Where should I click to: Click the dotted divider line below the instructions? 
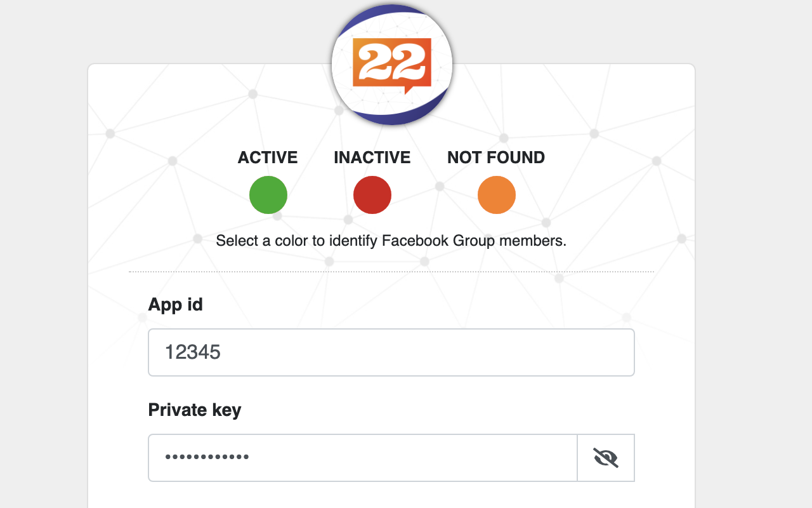click(x=391, y=272)
